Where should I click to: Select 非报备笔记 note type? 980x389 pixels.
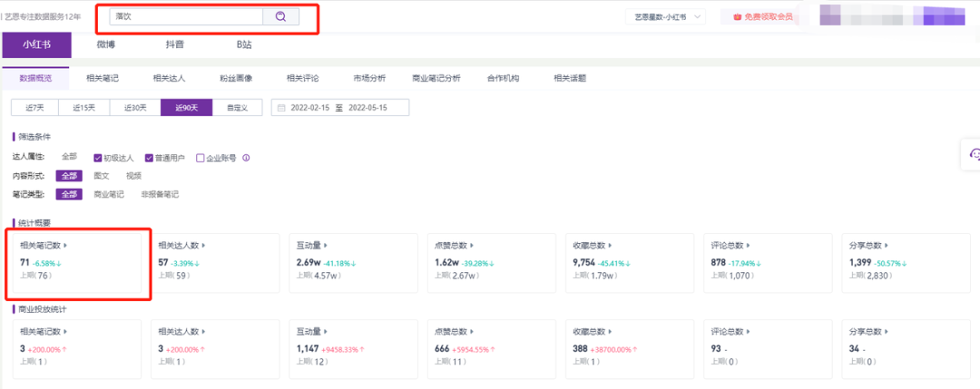click(160, 194)
